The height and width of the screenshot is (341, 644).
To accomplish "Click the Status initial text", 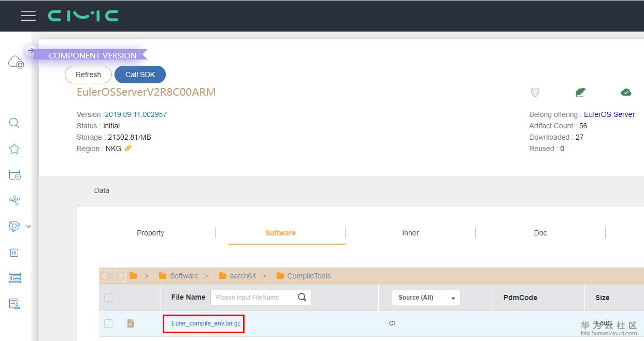I will tap(111, 126).
